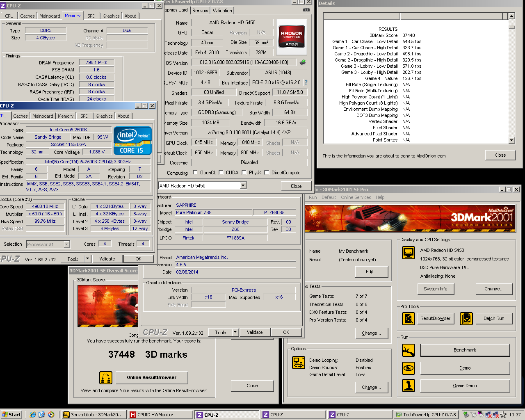This screenshot has height=420, width=525.
Task: Click the Radeon Graphics logo in GPU-Z
Action: point(292,37)
